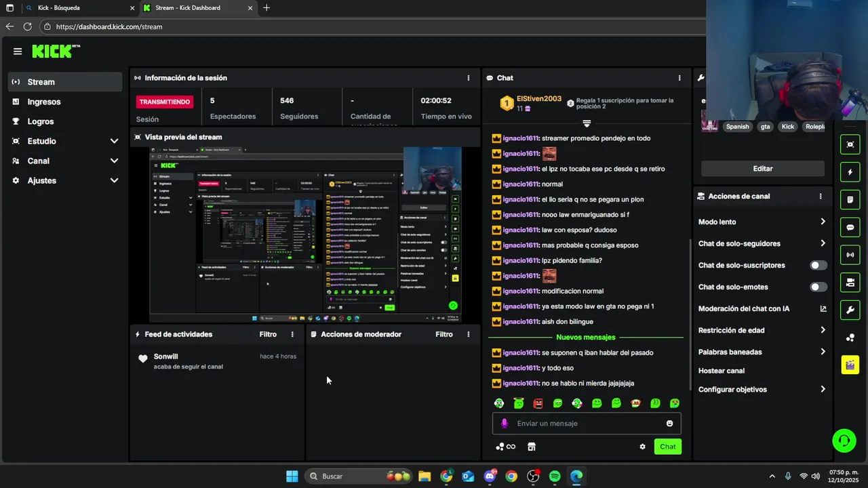
Task: Click the stream preview thumbnail
Action: point(305,235)
